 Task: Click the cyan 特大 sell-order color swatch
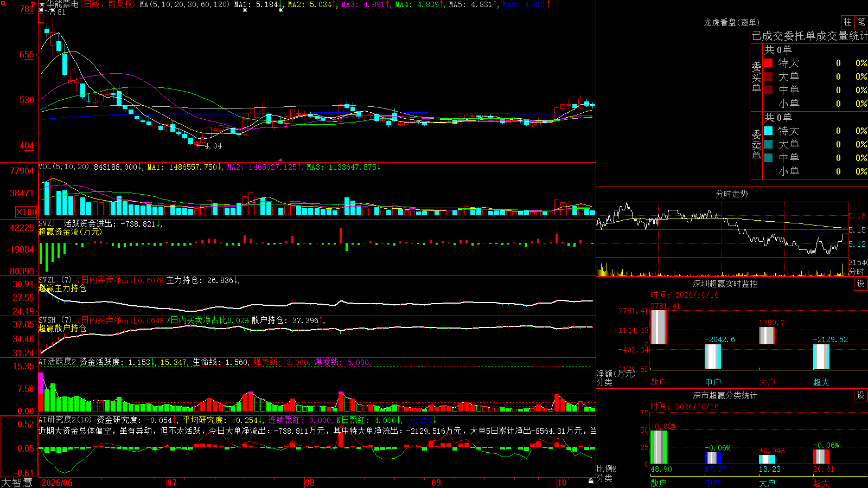tap(768, 131)
